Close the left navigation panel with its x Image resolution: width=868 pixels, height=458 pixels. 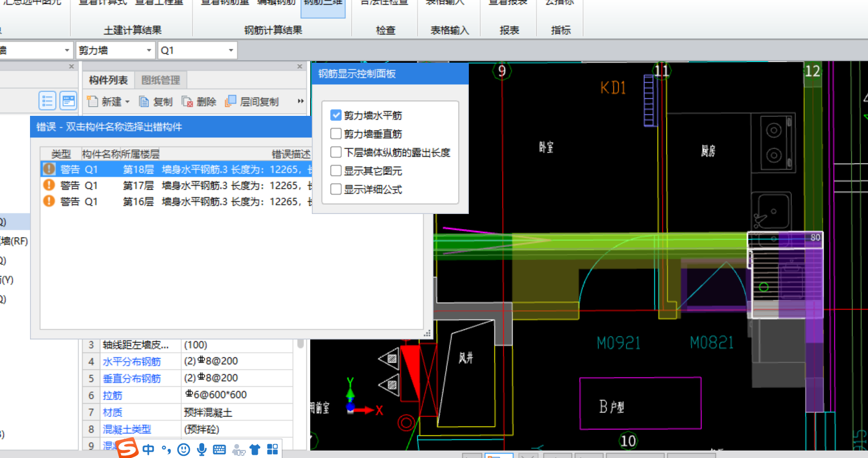click(x=71, y=67)
